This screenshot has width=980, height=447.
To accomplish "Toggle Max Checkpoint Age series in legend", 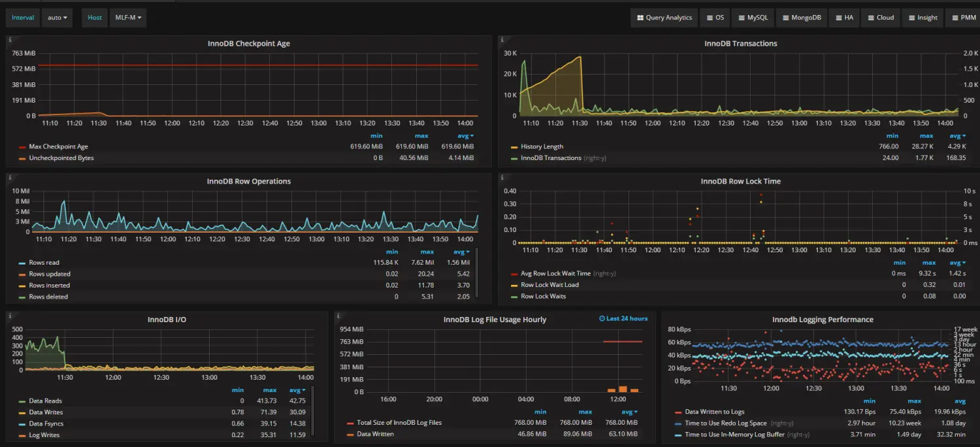I will (x=58, y=146).
